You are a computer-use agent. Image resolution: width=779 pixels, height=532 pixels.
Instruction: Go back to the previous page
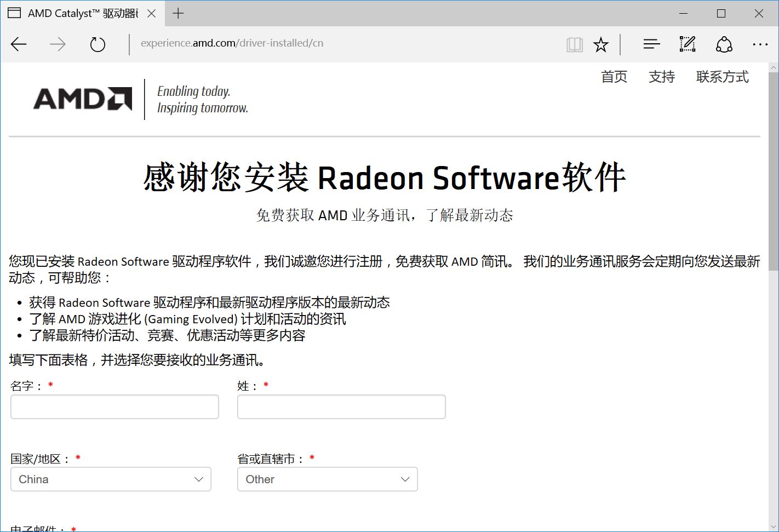(19, 44)
